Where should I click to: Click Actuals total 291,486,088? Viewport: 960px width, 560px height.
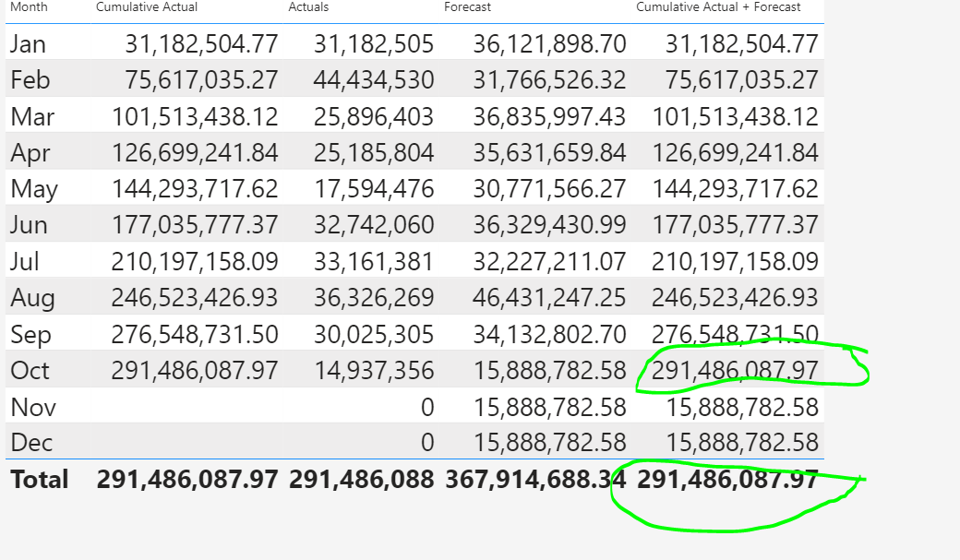[x=362, y=479]
